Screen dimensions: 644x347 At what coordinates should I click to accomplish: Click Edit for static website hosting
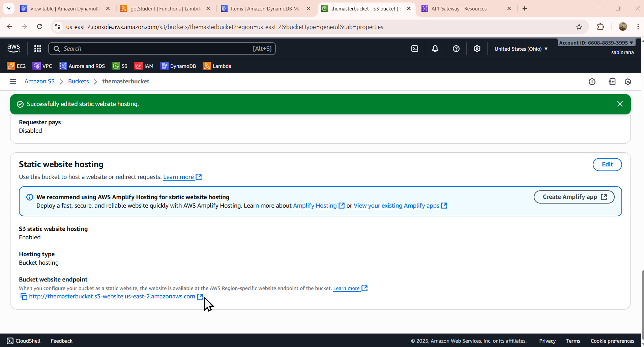(607, 164)
